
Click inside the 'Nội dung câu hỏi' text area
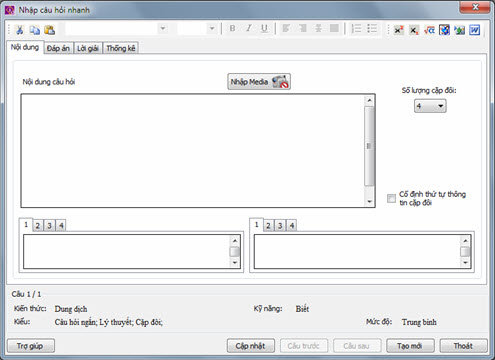(x=193, y=151)
